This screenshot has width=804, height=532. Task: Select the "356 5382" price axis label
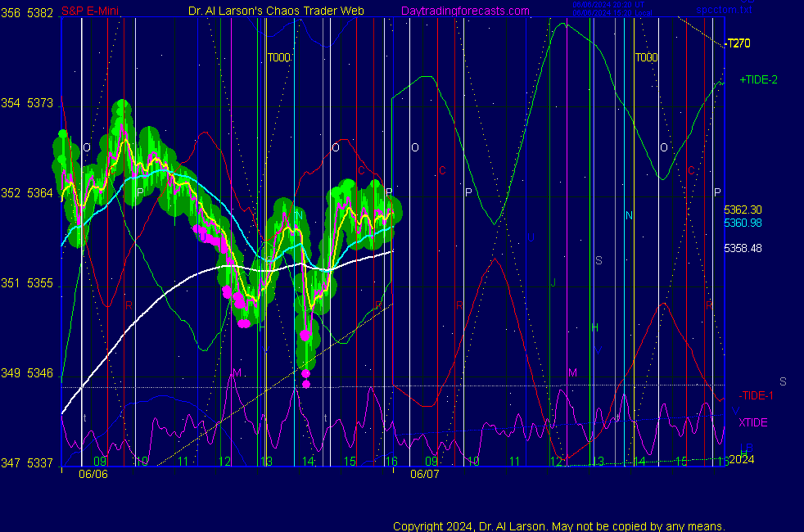tap(27, 13)
